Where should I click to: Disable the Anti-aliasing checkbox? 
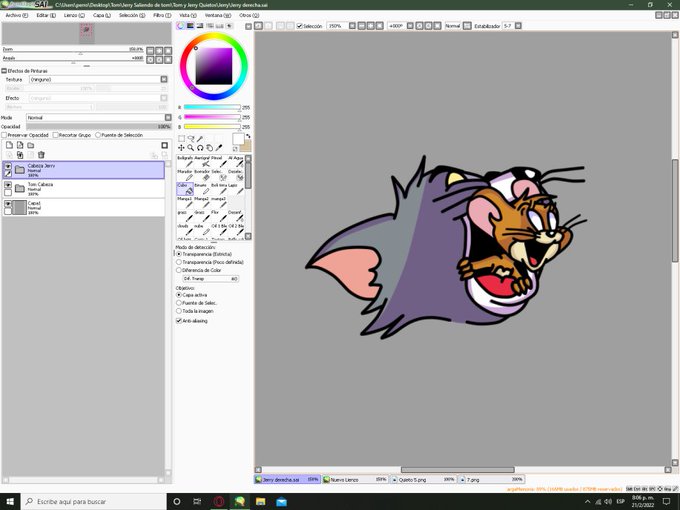(x=179, y=321)
